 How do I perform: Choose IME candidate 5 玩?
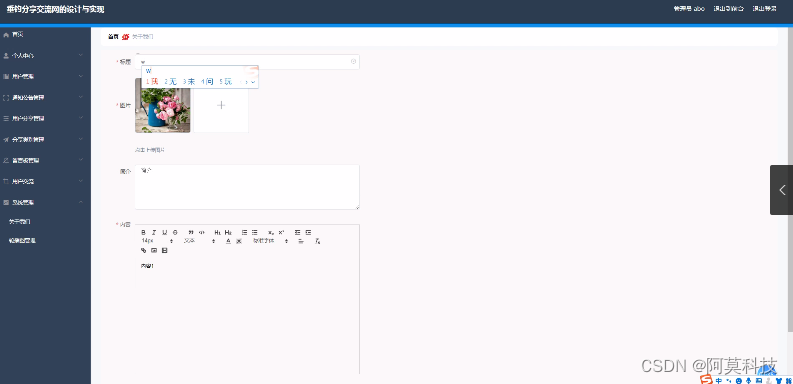(226, 81)
